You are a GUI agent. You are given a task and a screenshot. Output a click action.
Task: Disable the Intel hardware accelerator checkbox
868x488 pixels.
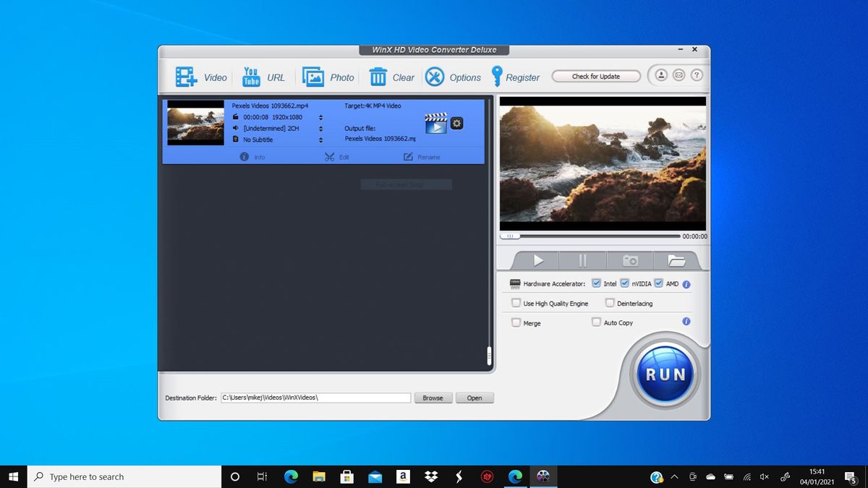[x=596, y=283]
